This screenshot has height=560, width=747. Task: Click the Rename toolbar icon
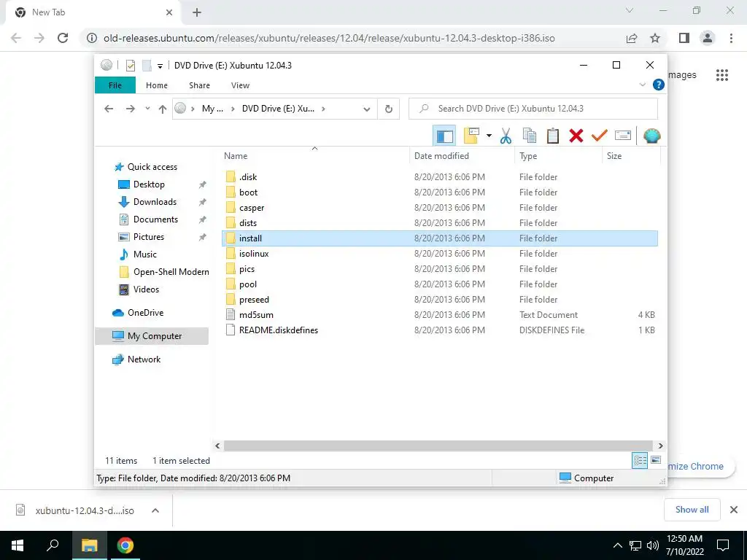tap(623, 136)
